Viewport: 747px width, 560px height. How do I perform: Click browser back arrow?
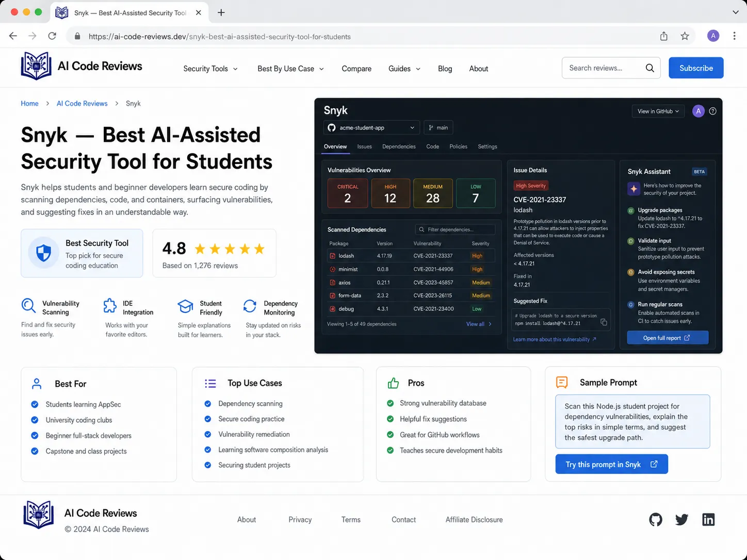pos(13,36)
